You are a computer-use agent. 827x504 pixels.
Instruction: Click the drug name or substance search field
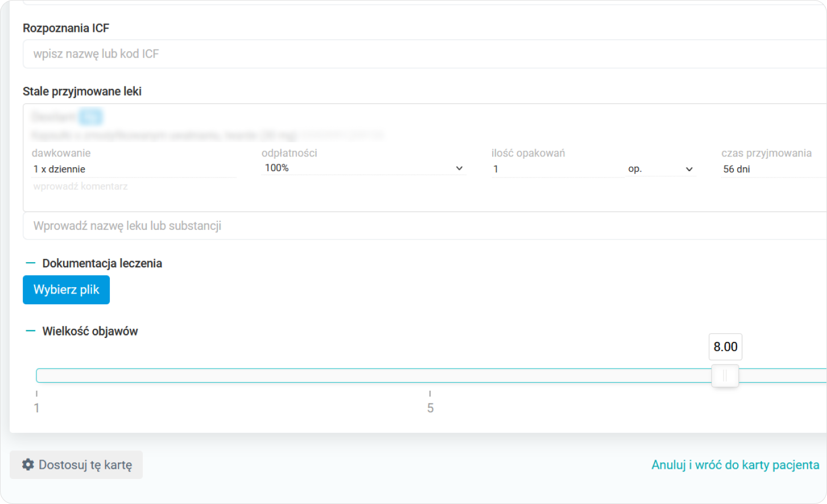(x=425, y=226)
